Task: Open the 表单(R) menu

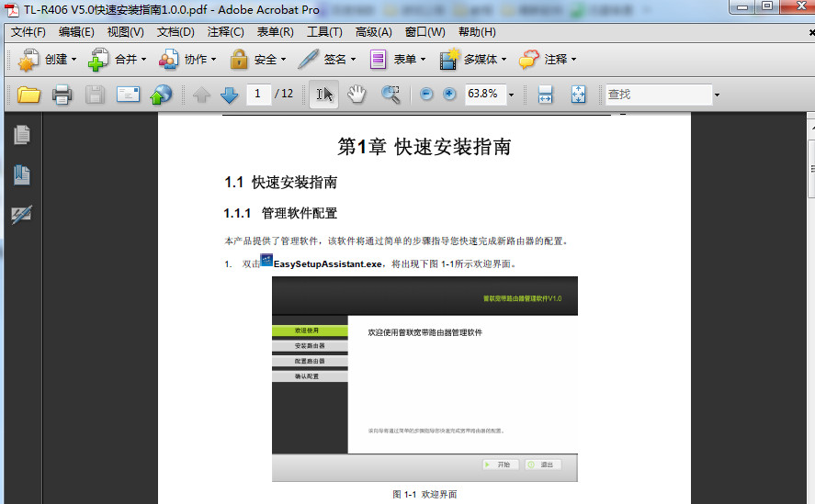Action: 275,32
